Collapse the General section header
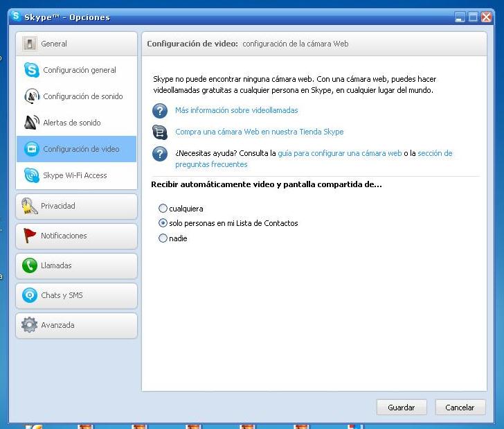The width and height of the screenshot is (504, 429). click(76, 44)
